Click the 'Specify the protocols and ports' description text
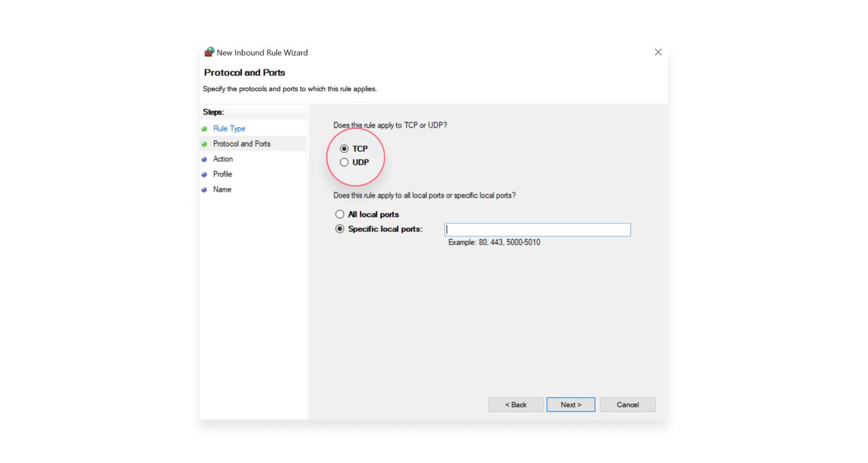868x463 pixels. click(x=289, y=89)
